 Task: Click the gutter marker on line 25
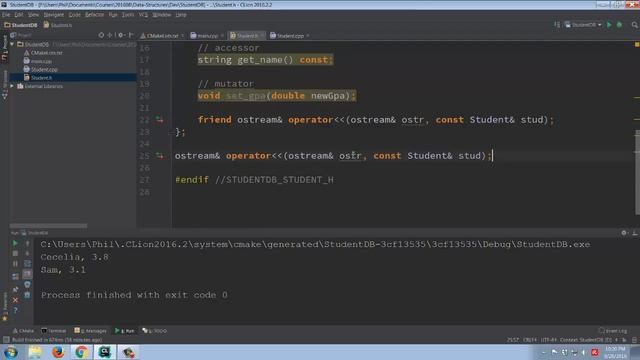coord(159,156)
